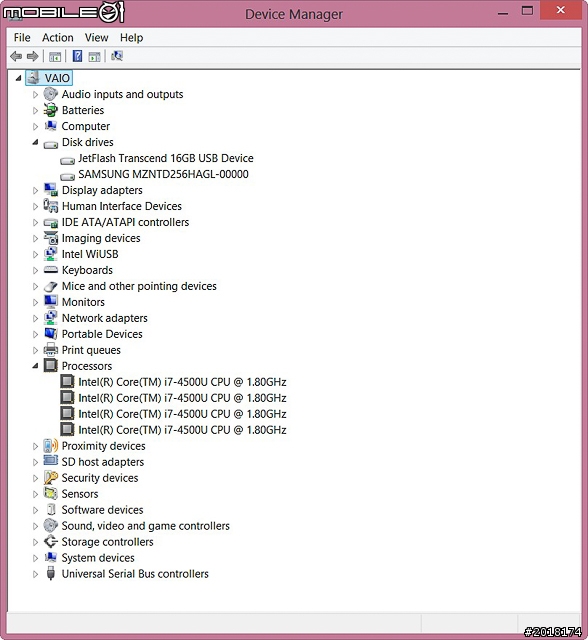588x640 pixels.
Task: Close the Device Manager window
Action: click(561, 10)
